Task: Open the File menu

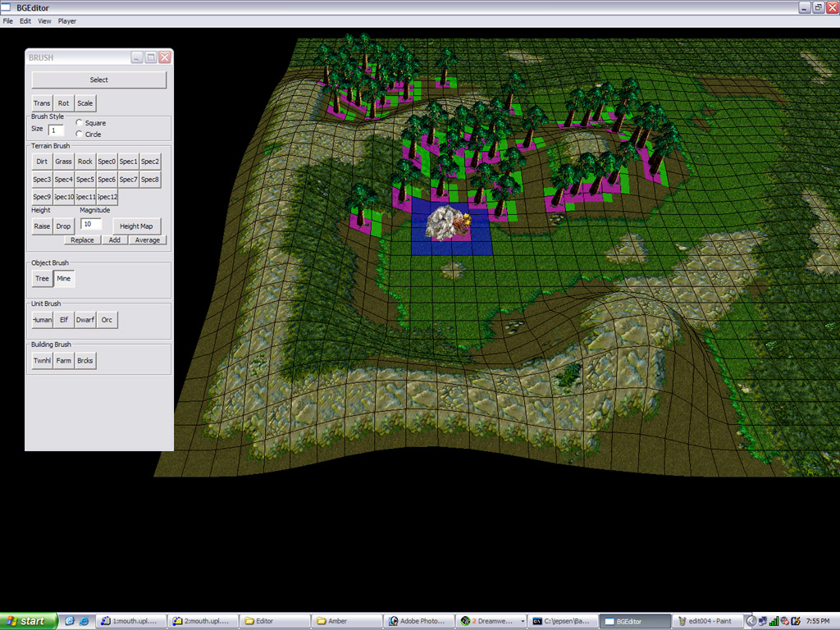Action: (x=8, y=21)
